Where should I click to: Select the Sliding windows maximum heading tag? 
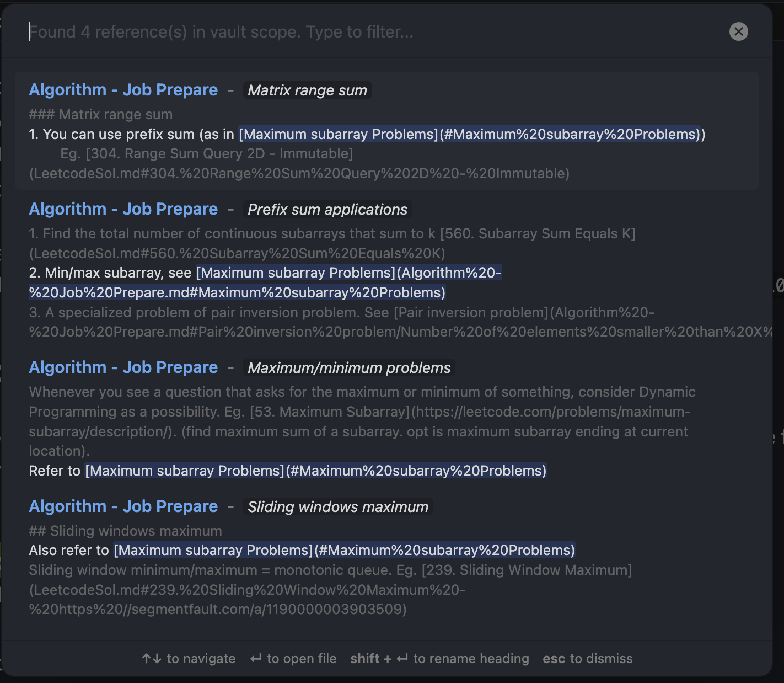338,507
